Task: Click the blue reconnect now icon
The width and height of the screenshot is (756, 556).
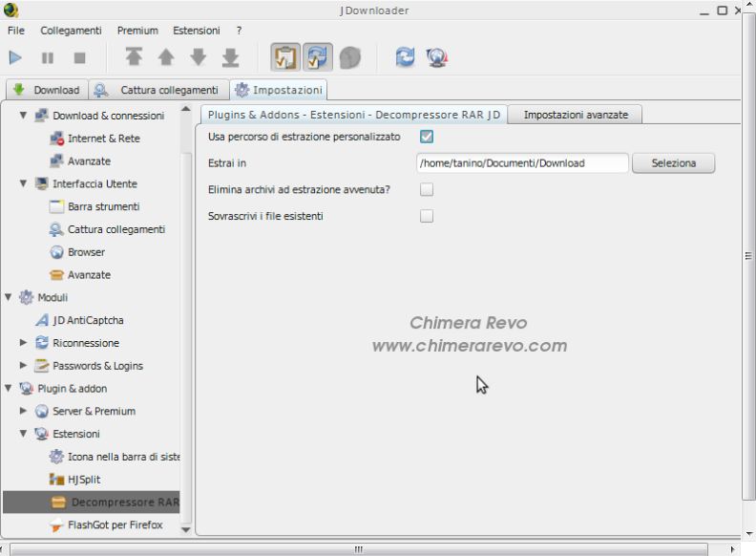Action: click(405, 57)
